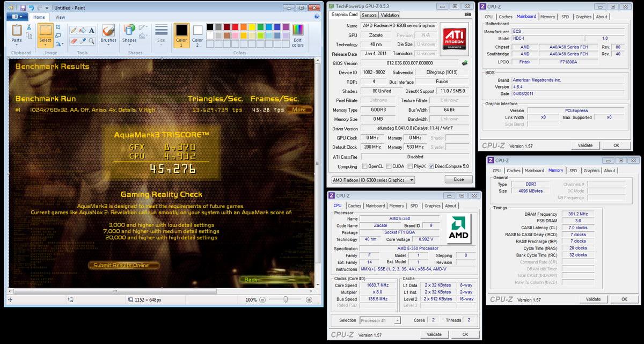Screen dimensions: 644x344
Task: Select the Pencil tool in Paint
Action: click(74, 31)
